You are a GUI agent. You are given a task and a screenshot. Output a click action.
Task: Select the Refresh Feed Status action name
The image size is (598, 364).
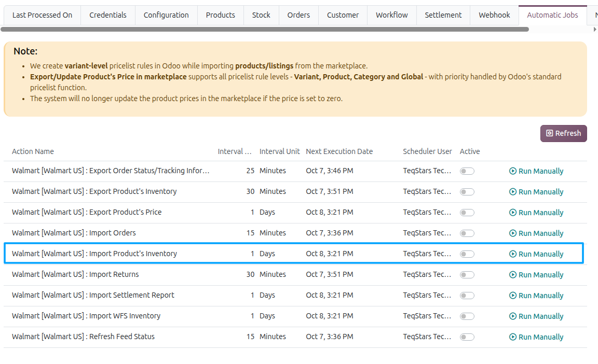83,337
